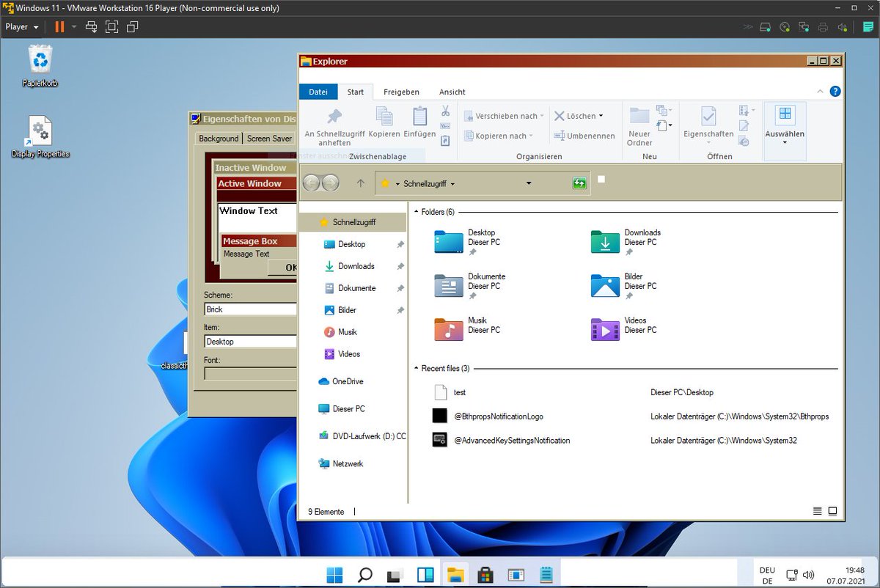Click OK button in message box preview
880x588 pixels.
pyautogui.click(x=282, y=268)
